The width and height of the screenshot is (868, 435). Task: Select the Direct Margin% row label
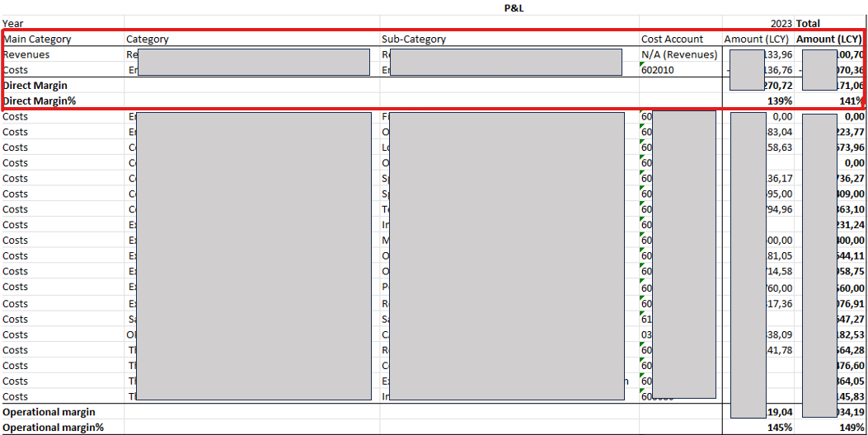40,101
